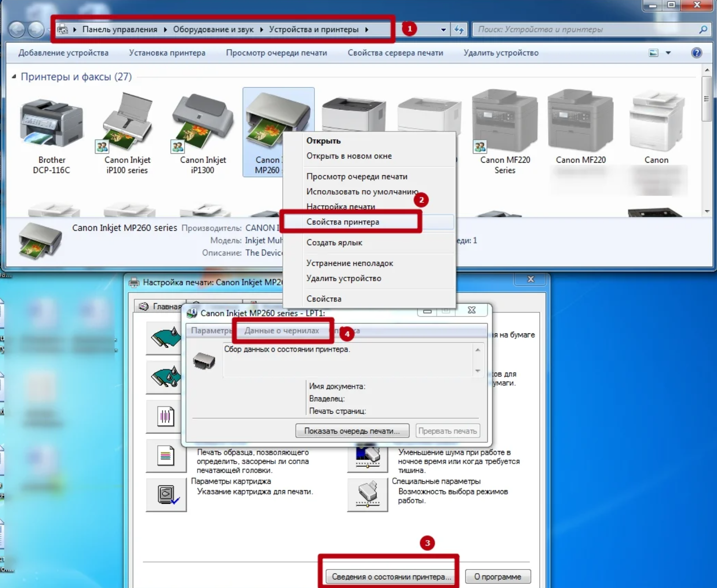Select the Brother DCP-116C printer icon

click(x=51, y=125)
